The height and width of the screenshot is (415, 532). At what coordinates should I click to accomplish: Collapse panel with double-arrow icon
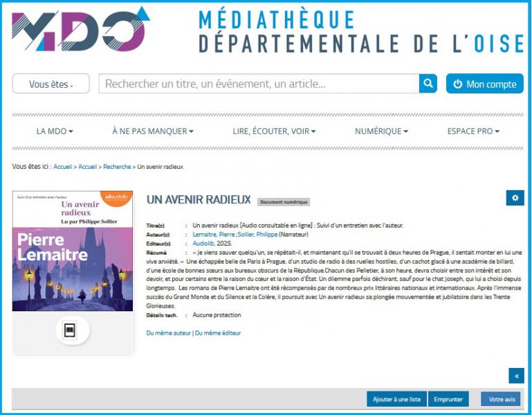tap(516, 376)
